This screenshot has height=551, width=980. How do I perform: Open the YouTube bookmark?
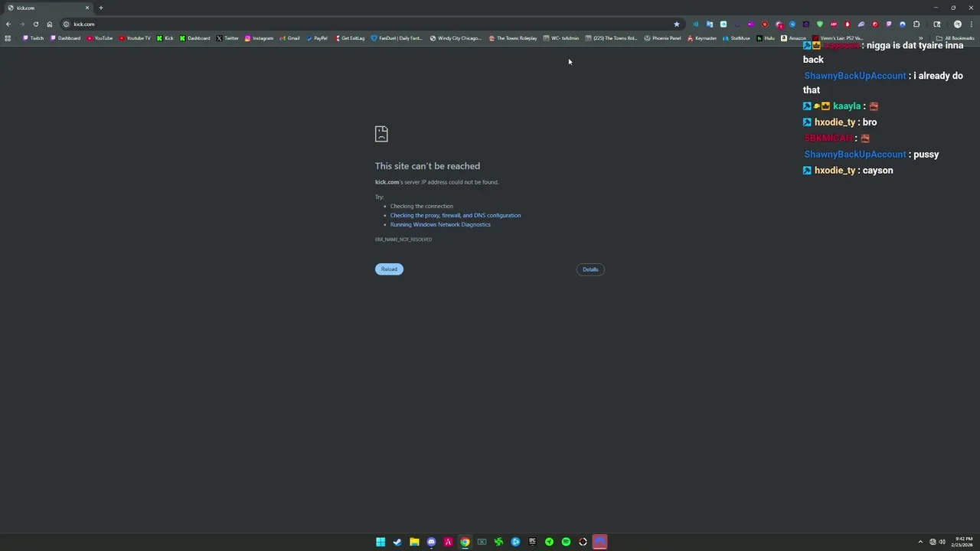pyautogui.click(x=100, y=38)
